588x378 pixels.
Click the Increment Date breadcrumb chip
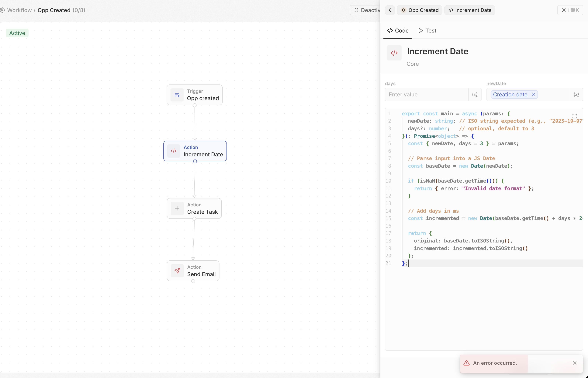point(470,10)
